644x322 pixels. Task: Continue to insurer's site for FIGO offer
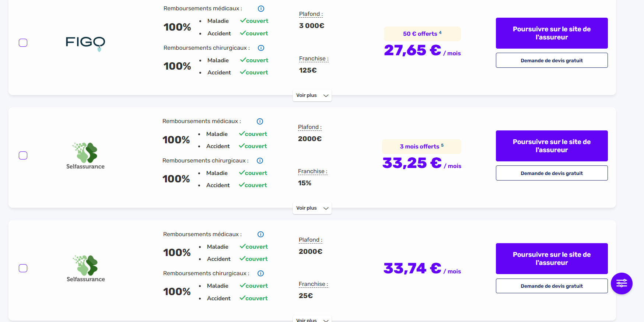[x=552, y=33]
